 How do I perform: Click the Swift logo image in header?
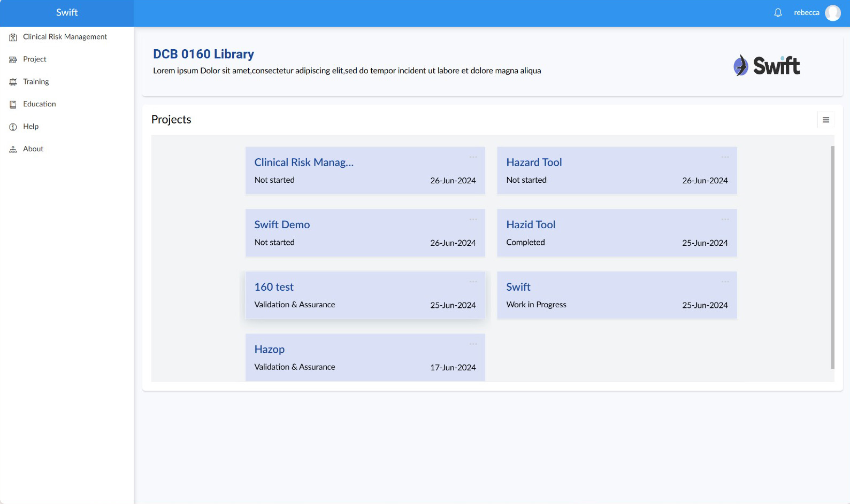767,66
